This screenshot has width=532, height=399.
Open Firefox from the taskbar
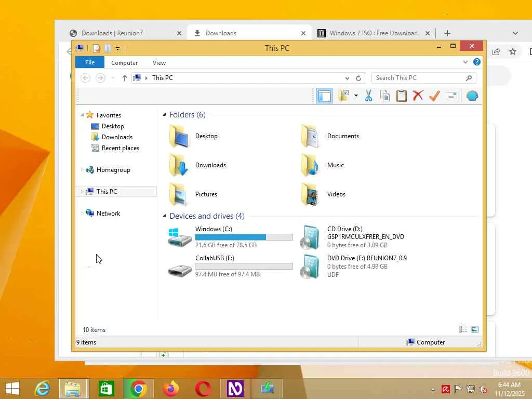(x=171, y=388)
